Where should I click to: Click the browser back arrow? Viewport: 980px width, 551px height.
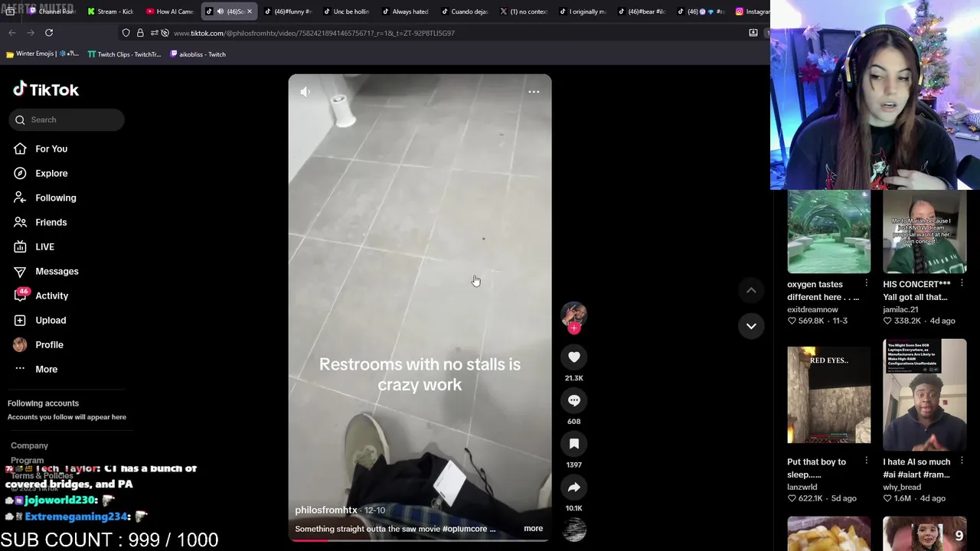point(11,33)
